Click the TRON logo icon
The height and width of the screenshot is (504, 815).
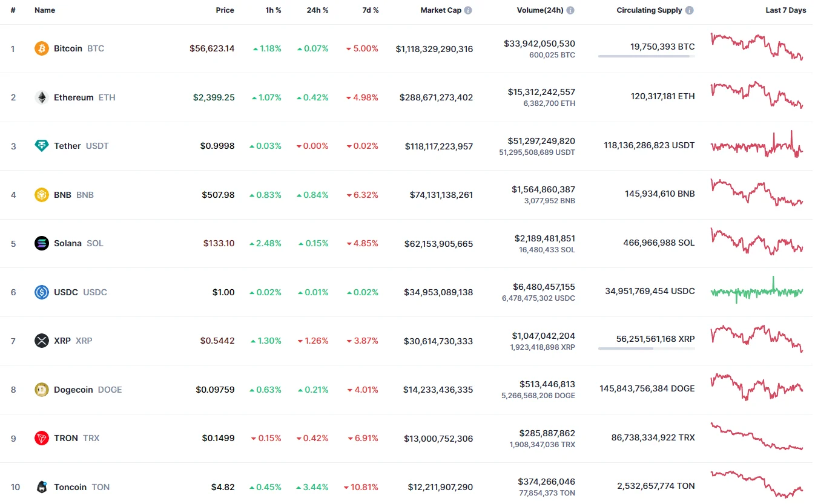[42, 438]
